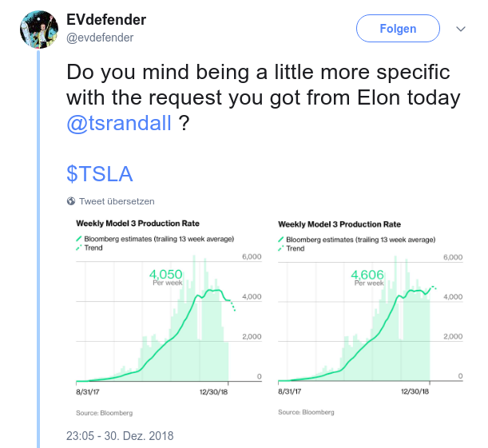The height and width of the screenshot is (448, 488).
Task: Click the 4,050 per week label
Action: point(166,276)
